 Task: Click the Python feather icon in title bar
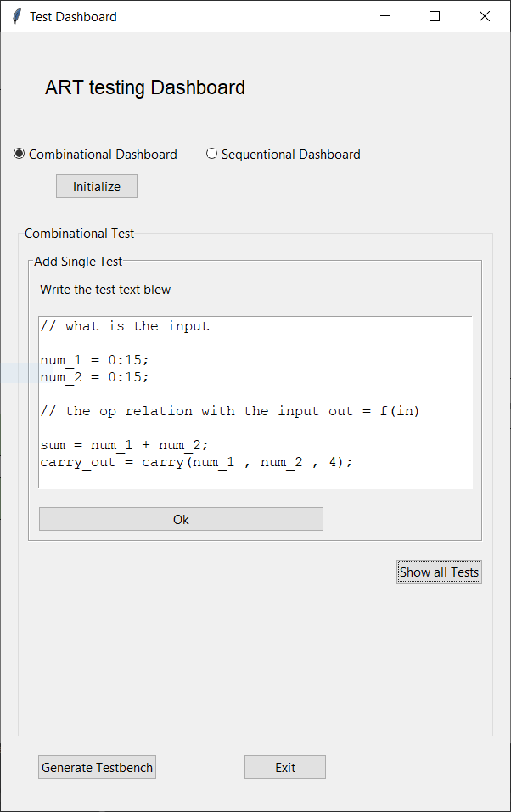pyautogui.click(x=15, y=16)
